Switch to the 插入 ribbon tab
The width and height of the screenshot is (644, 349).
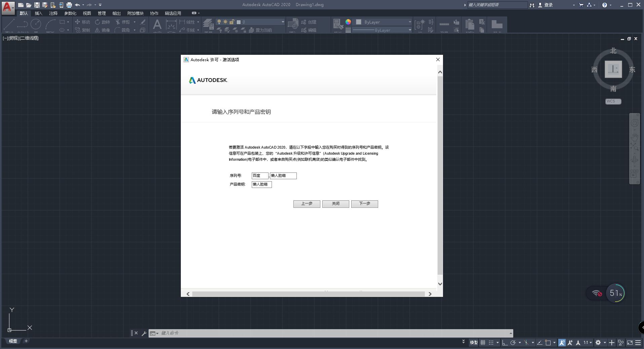[39, 13]
